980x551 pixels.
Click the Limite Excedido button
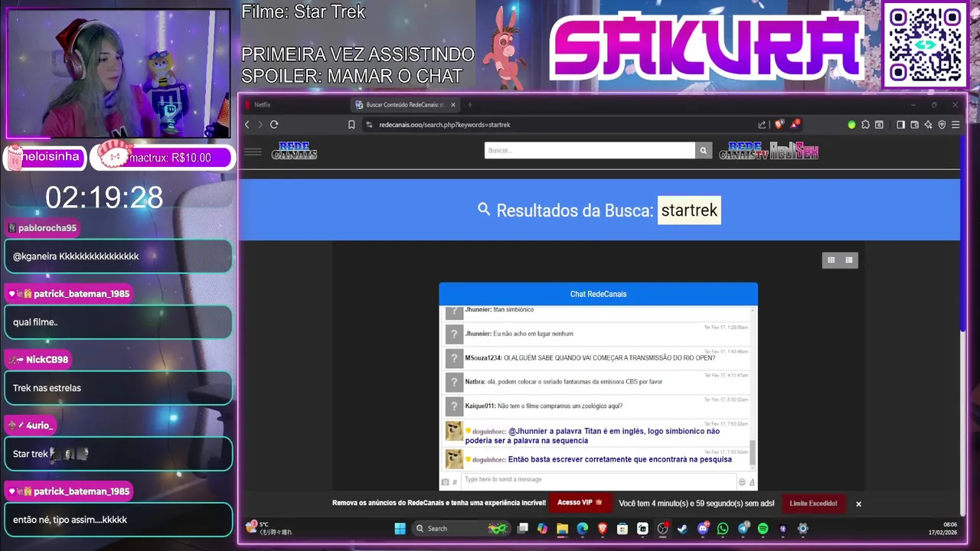coord(813,504)
